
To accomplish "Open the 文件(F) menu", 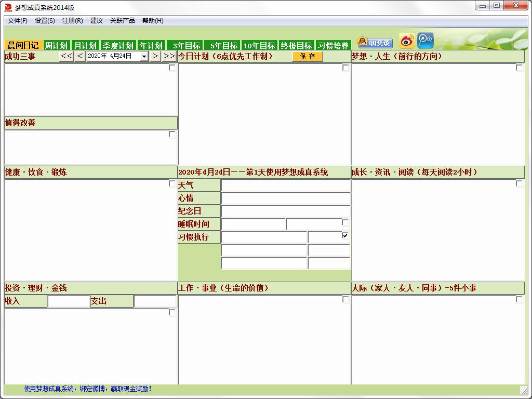I will (18, 21).
